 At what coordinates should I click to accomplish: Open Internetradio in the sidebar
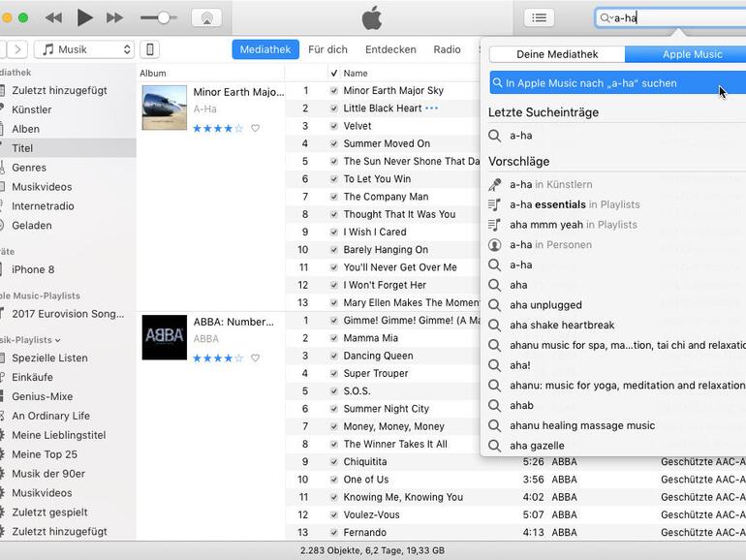pyautogui.click(x=43, y=206)
